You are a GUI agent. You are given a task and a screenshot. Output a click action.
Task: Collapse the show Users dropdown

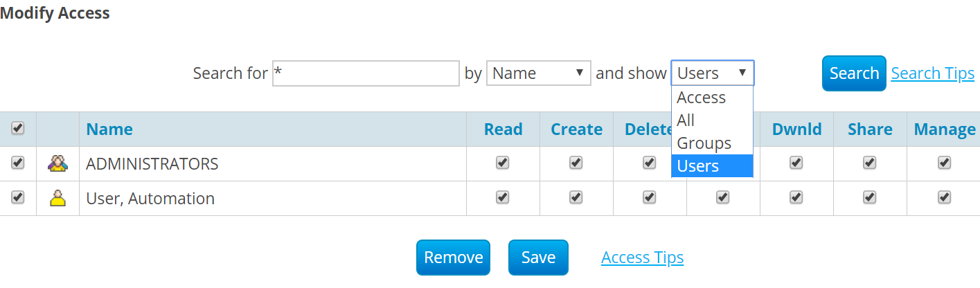712,73
